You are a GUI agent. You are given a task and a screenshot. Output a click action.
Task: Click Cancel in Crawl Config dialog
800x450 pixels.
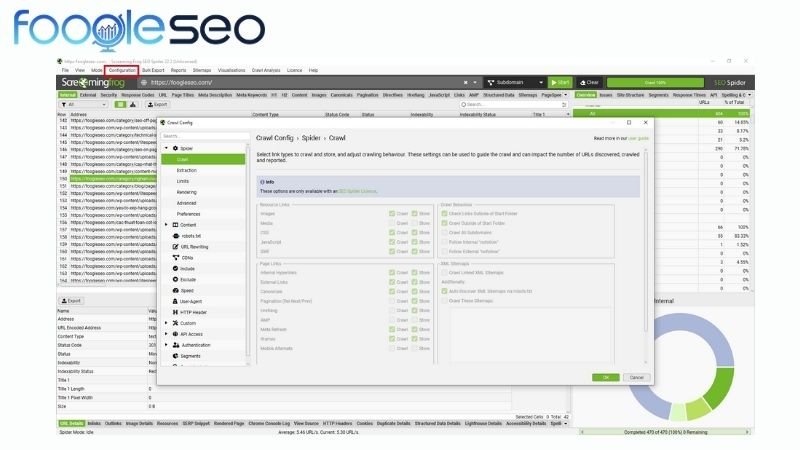click(x=637, y=378)
